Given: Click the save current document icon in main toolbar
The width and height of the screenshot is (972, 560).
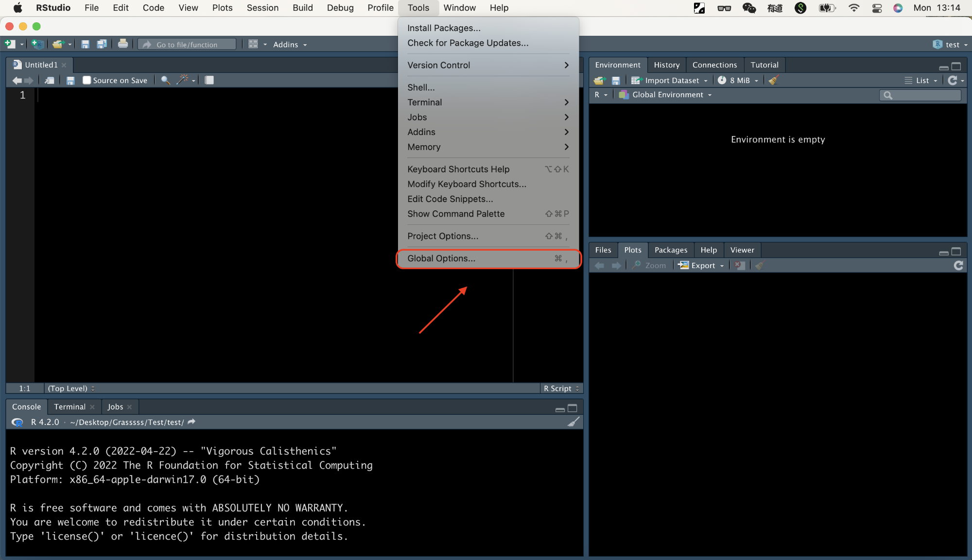Looking at the screenshot, I should click(x=85, y=44).
